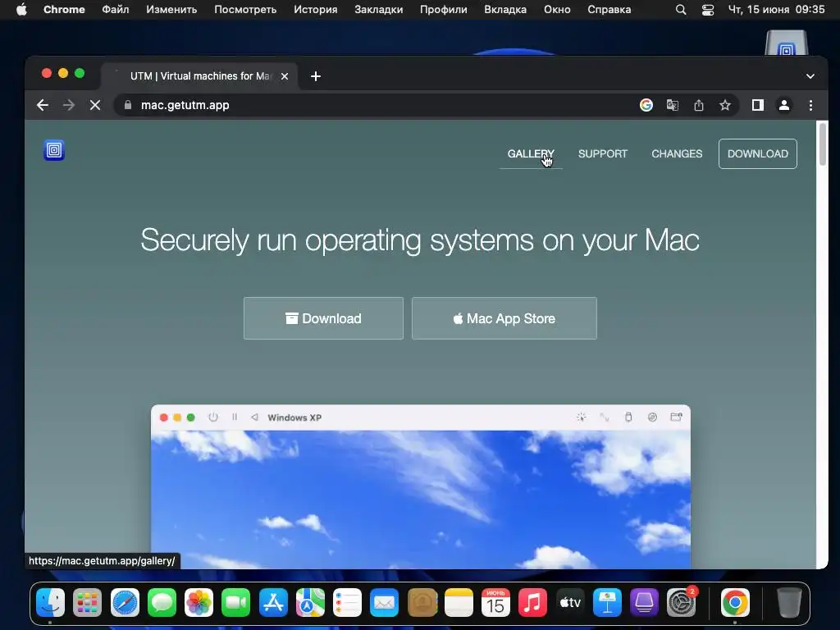Open the Справка menu
Viewport: 840px width, 630px height.
point(609,10)
